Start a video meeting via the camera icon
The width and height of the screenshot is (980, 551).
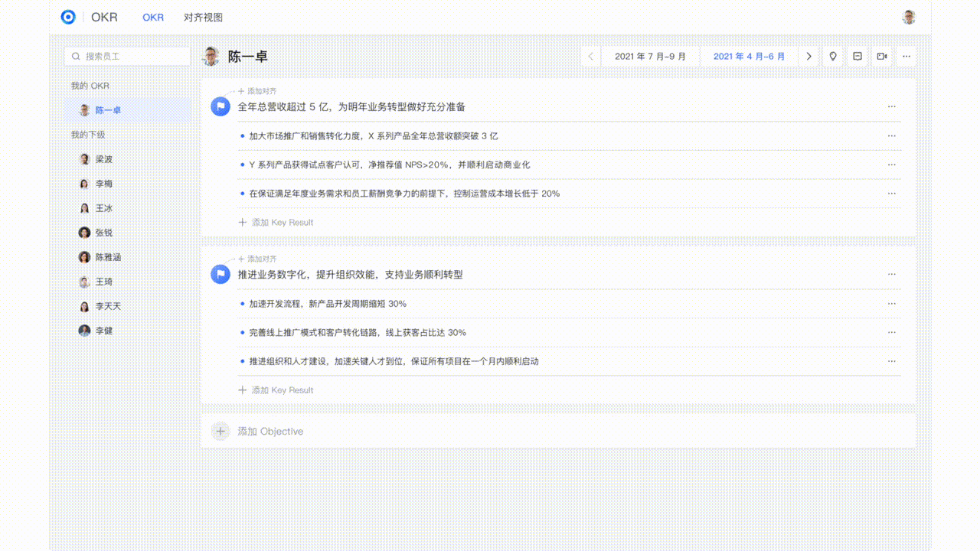point(882,57)
